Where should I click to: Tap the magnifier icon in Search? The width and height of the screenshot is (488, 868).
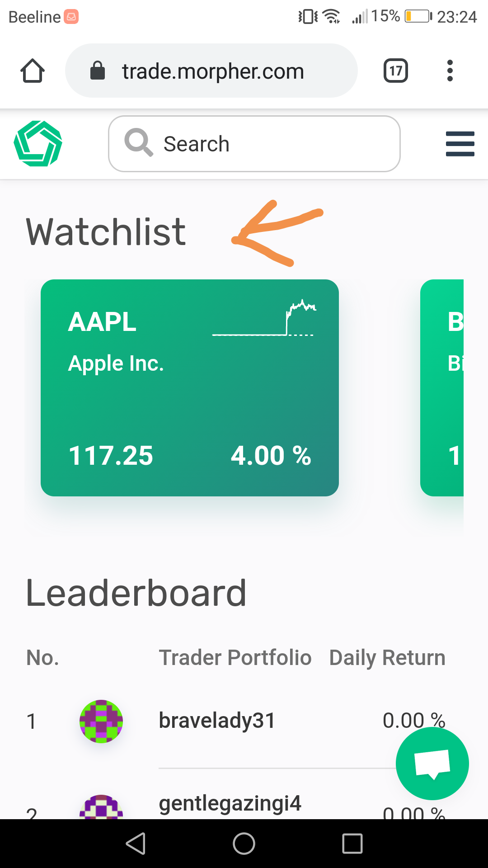[138, 143]
